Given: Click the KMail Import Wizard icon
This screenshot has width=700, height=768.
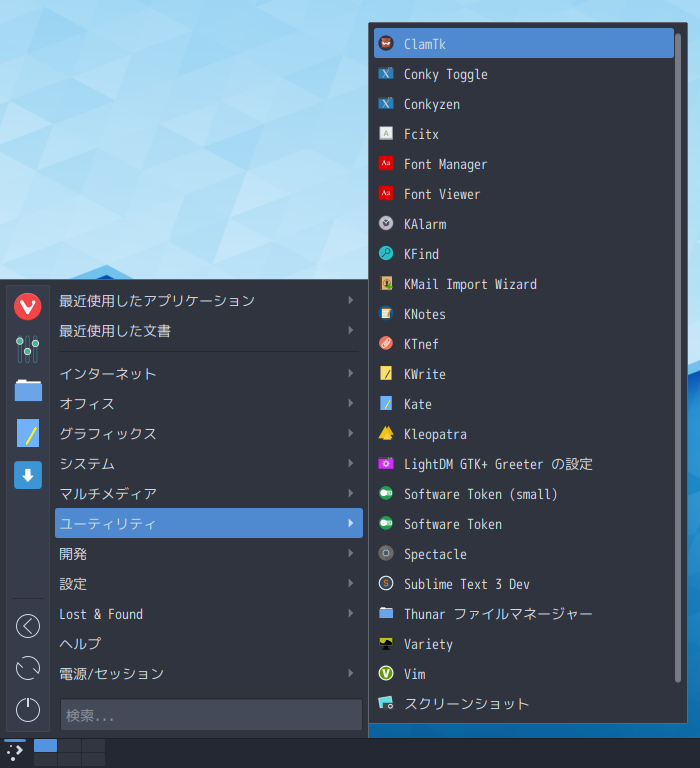Looking at the screenshot, I should tap(386, 284).
